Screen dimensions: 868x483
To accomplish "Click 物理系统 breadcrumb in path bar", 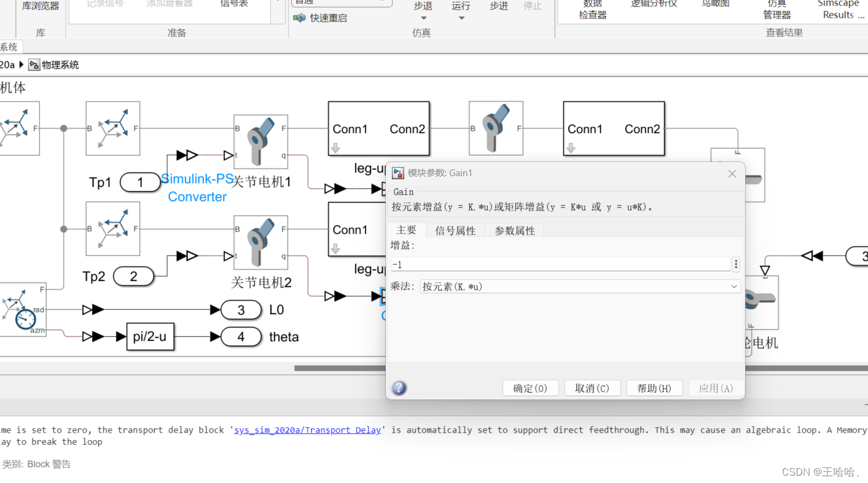I will (60, 65).
